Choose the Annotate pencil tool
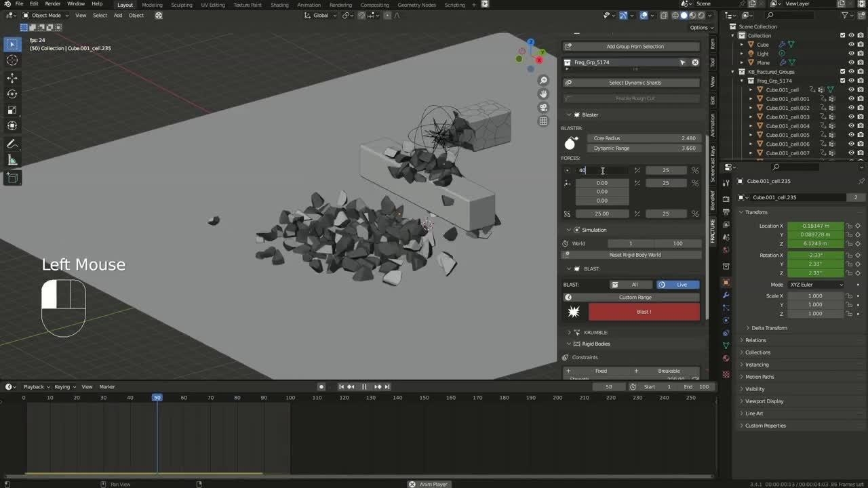This screenshot has height=488, width=868. click(x=12, y=144)
